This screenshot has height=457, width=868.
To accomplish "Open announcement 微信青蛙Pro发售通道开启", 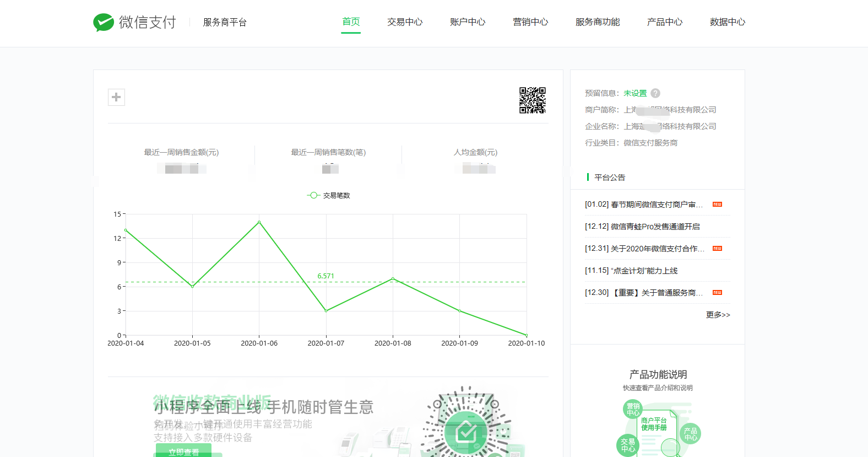I will click(642, 227).
